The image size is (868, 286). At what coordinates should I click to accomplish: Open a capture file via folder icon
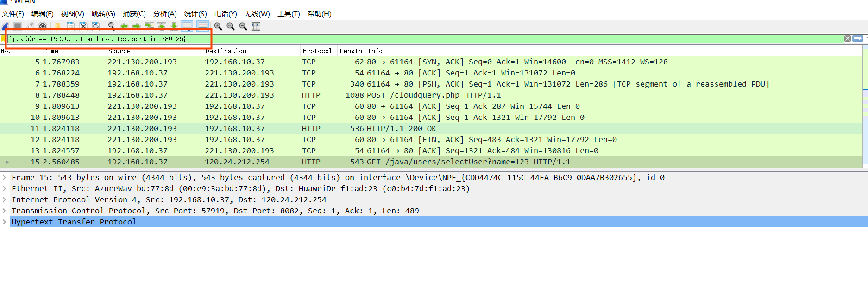[x=57, y=26]
